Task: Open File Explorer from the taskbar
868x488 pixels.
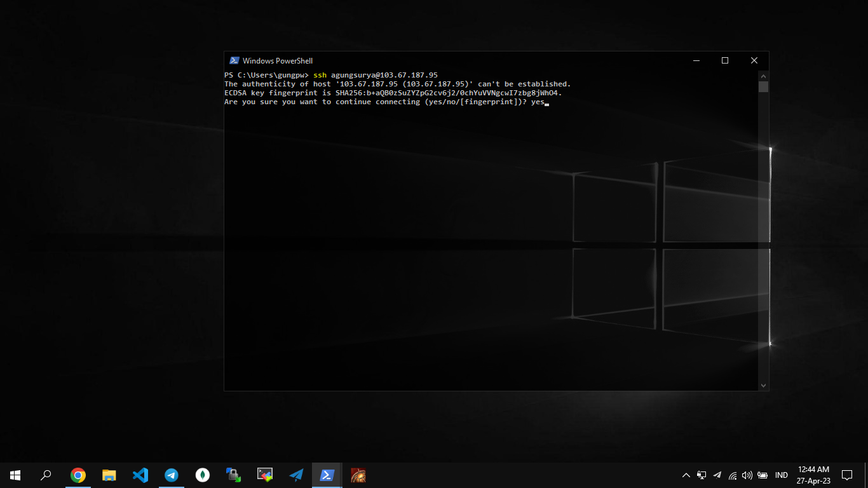Action: (x=109, y=475)
